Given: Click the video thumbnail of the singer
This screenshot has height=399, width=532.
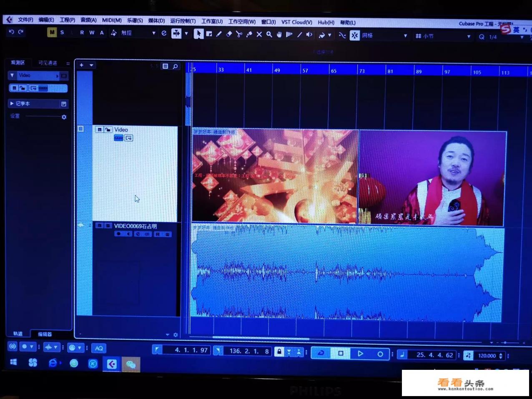Looking at the screenshot, I should pyautogui.click(x=432, y=178).
